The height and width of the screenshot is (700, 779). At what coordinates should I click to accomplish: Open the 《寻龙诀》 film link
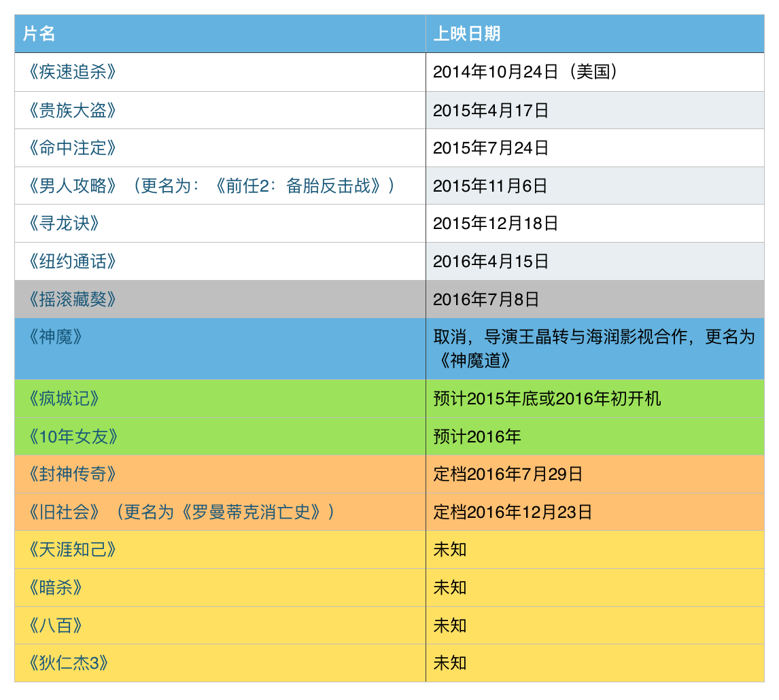click(65, 224)
